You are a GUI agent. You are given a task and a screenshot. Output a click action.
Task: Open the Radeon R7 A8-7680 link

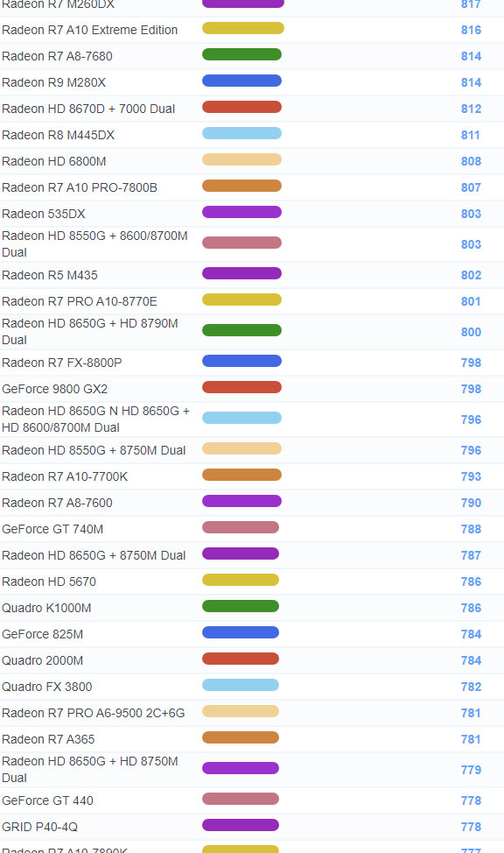57,56
